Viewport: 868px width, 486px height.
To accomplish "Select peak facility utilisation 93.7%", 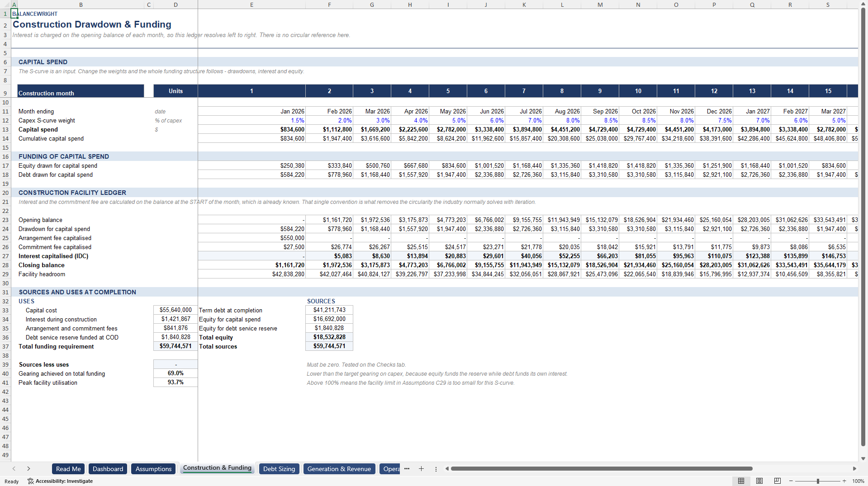I will click(175, 382).
